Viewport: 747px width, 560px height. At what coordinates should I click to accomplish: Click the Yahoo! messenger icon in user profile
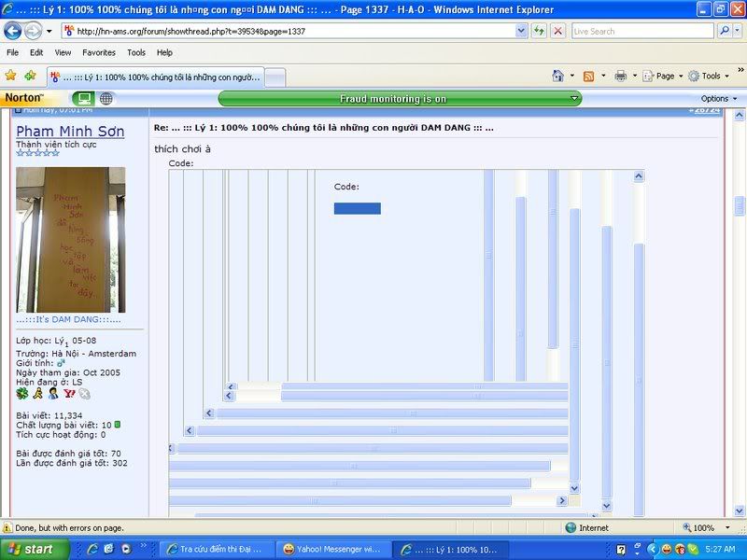69,394
